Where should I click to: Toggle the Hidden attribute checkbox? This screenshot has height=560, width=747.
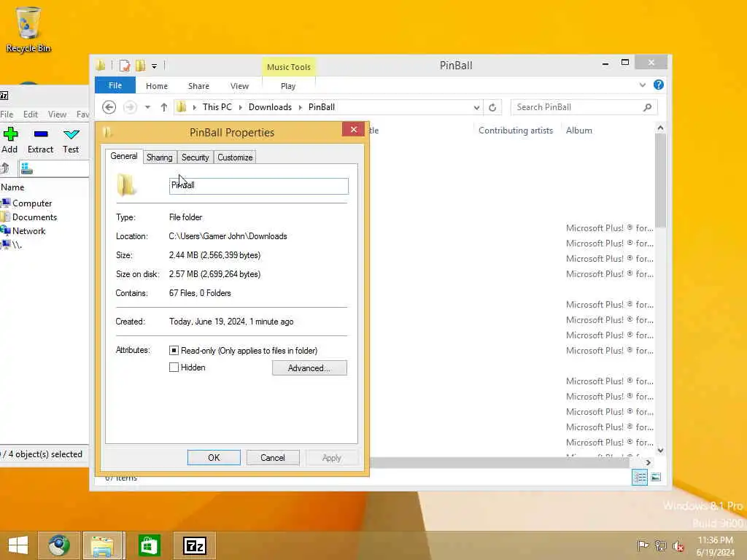click(174, 367)
